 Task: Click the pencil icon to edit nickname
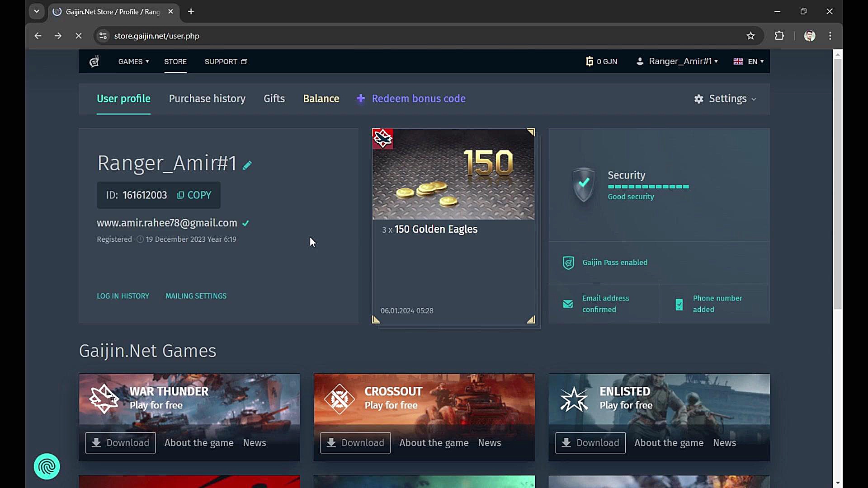pos(247,165)
